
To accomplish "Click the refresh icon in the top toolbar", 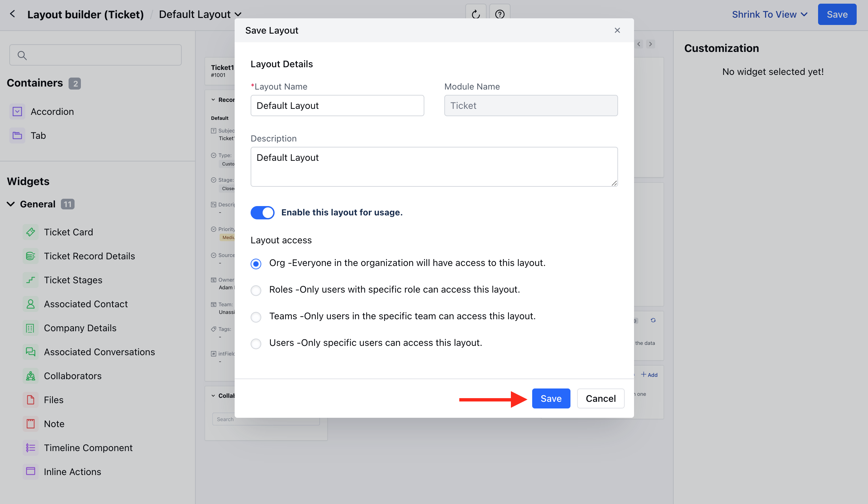I will pyautogui.click(x=475, y=14).
